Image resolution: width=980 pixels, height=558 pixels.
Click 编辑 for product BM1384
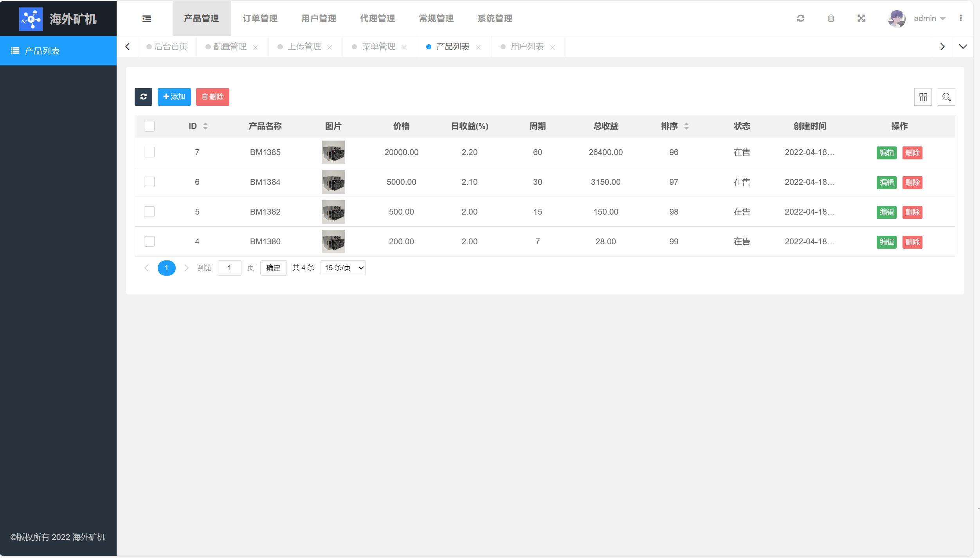(x=886, y=182)
